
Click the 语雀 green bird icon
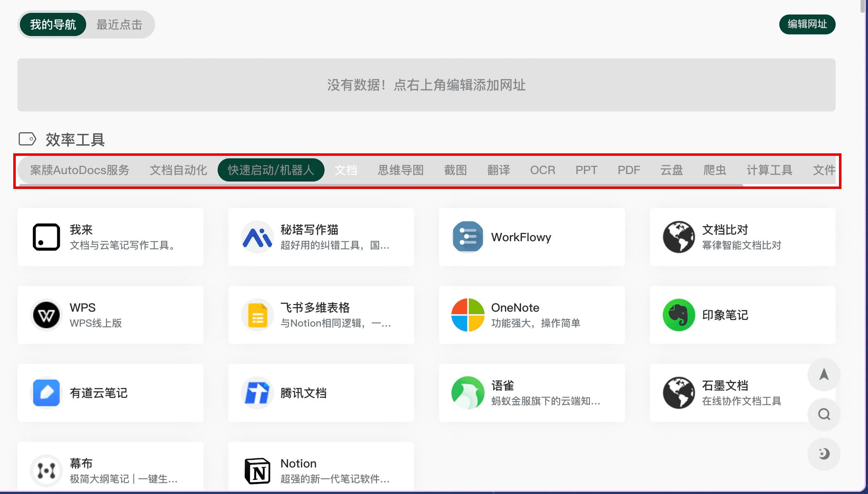coord(468,393)
